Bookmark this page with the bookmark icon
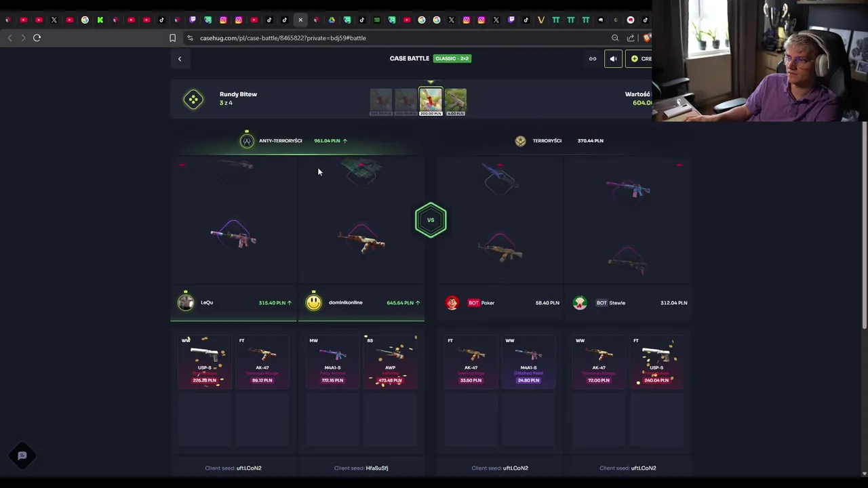The width and height of the screenshot is (868, 488). (x=172, y=38)
